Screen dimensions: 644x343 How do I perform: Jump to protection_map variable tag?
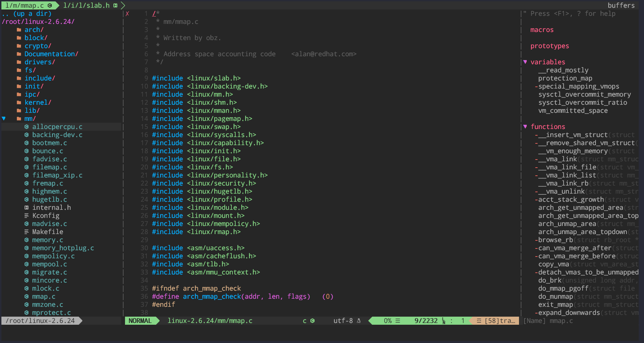[565, 78]
